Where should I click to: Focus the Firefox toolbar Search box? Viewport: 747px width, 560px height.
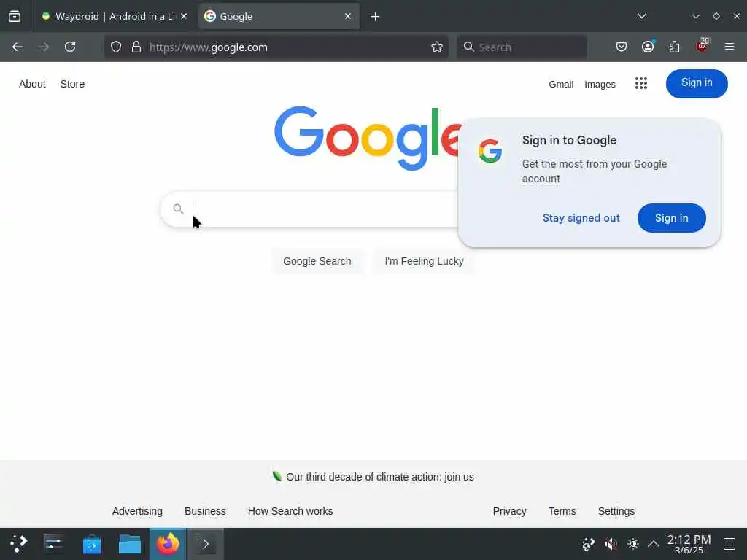[522, 47]
